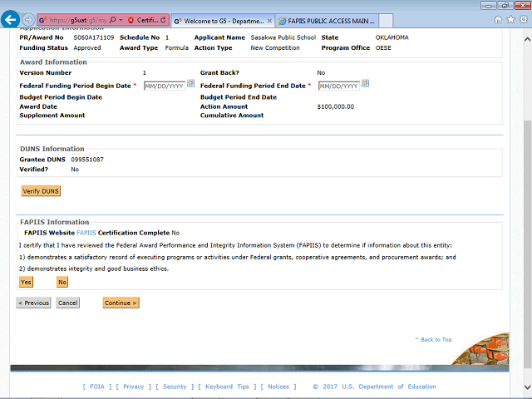
Task: Click the address bar URL field
Action: coord(78,20)
